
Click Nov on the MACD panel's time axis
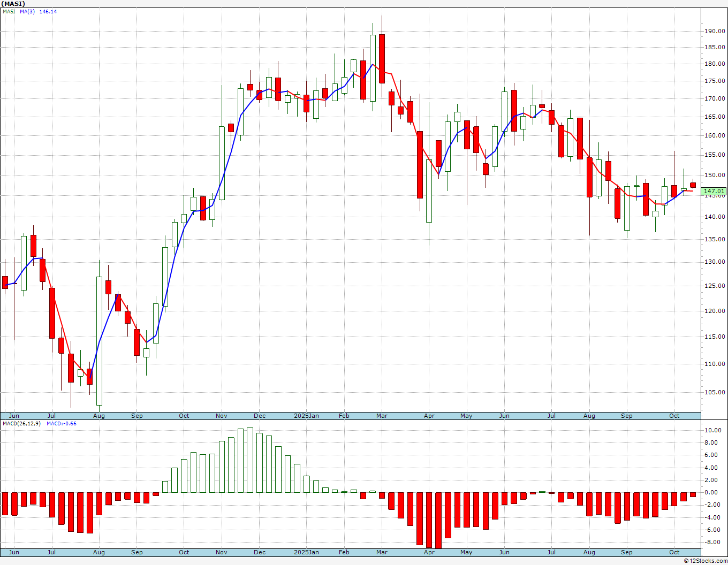[222, 552]
